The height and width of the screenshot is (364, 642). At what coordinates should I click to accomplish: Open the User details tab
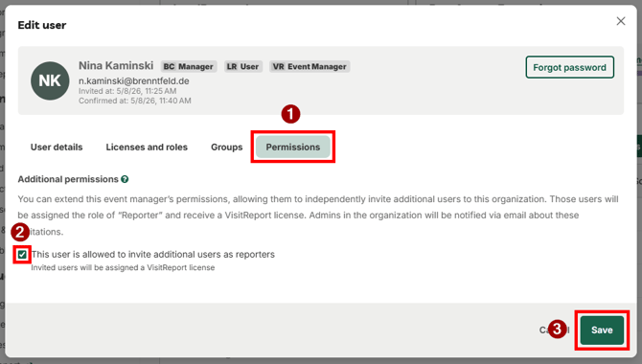57,147
